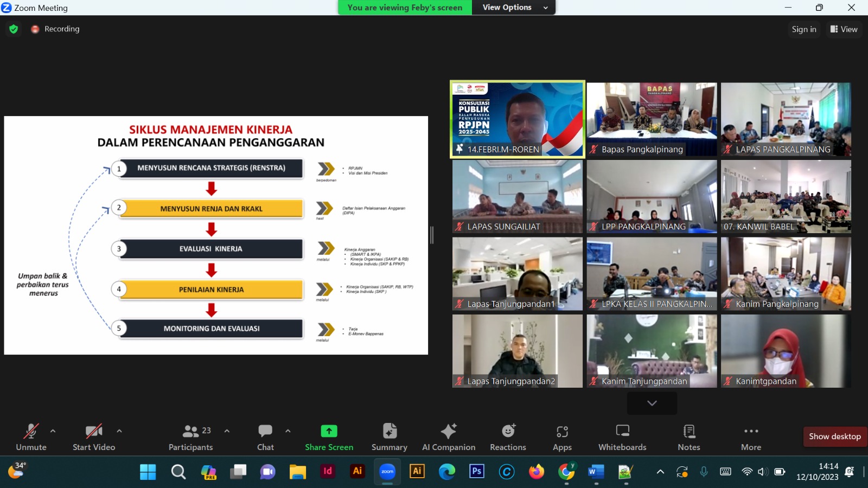
Task: Show next page of video thumbnails
Action: tap(652, 403)
